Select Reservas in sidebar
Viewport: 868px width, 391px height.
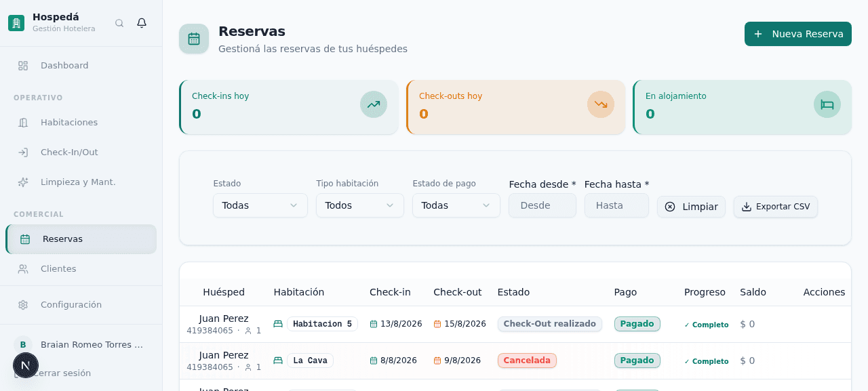(x=81, y=239)
